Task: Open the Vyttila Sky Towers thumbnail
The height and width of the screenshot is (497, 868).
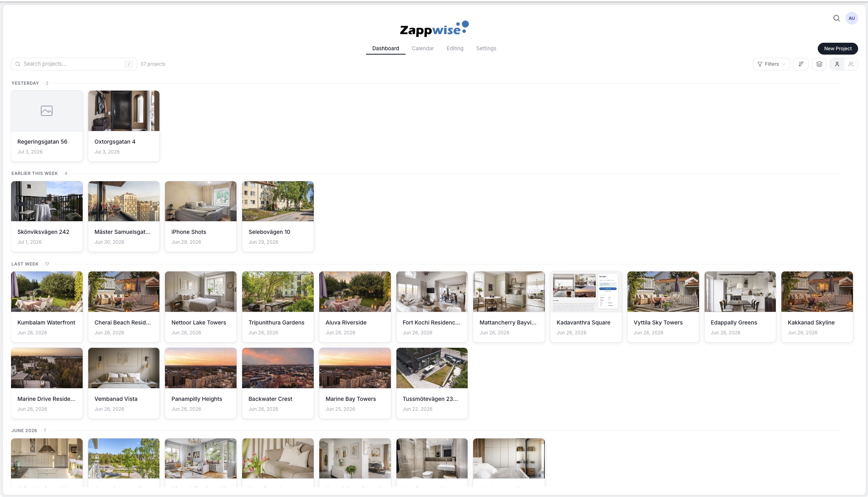Action: click(663, 292)
